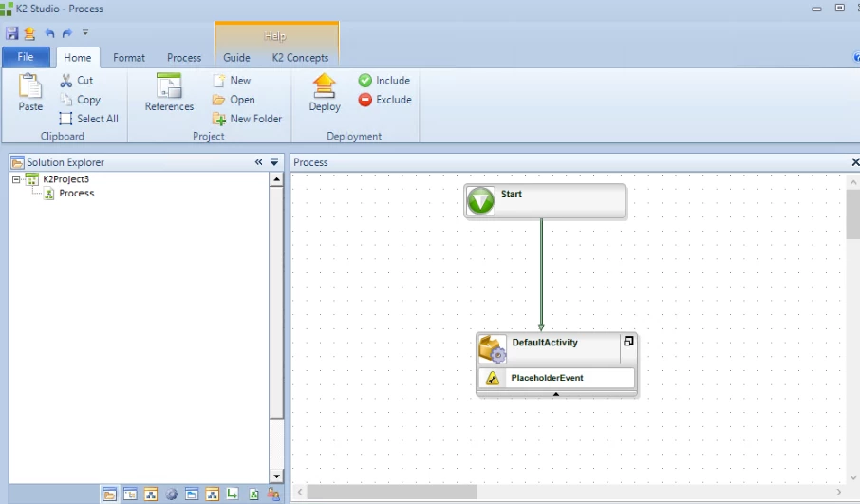This screenshot has height=504, width=860.
Task: Click orange hierarchy icon left of green arrow
Action: tap(213, 495)
